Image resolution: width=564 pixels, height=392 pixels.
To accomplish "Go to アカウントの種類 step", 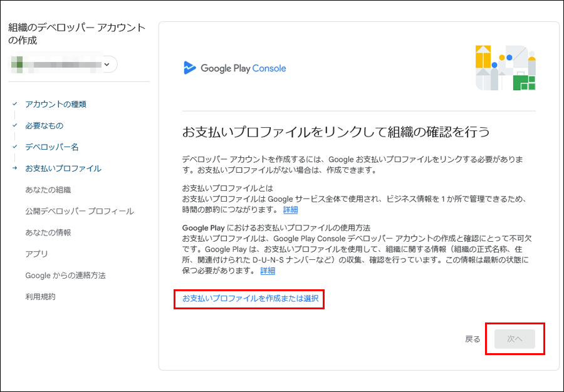I will coord(56,104).
